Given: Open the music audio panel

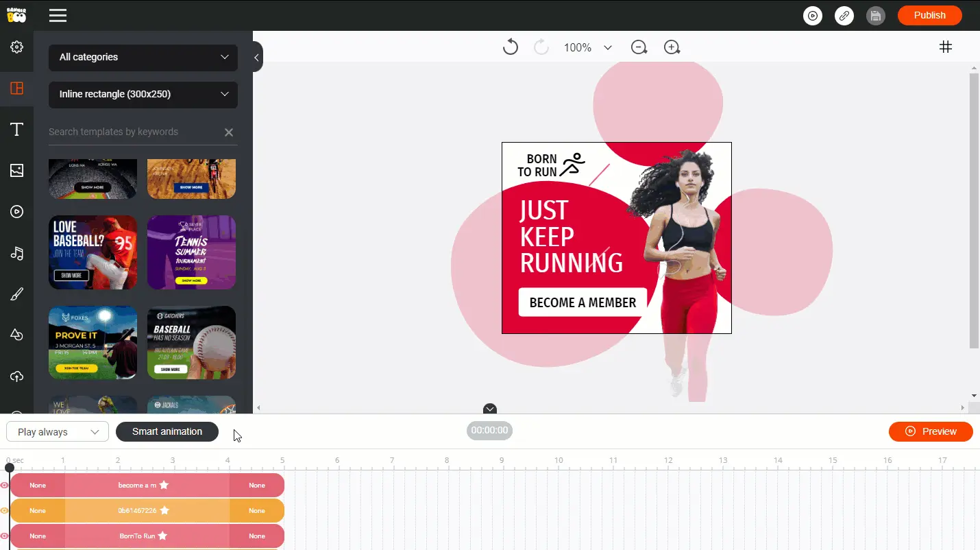Looking at the screenshot, I should [16, 254].
